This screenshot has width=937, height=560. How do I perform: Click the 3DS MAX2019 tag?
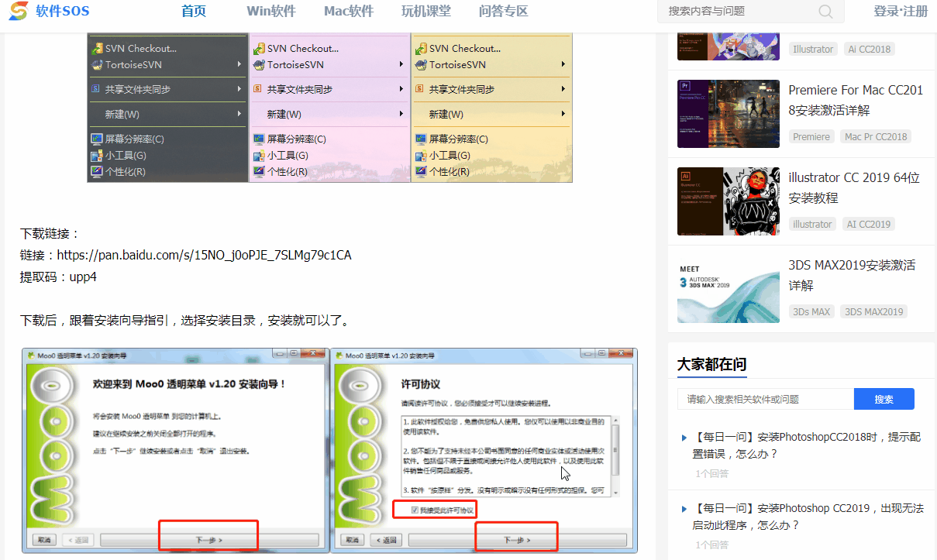tap(874, 311)
